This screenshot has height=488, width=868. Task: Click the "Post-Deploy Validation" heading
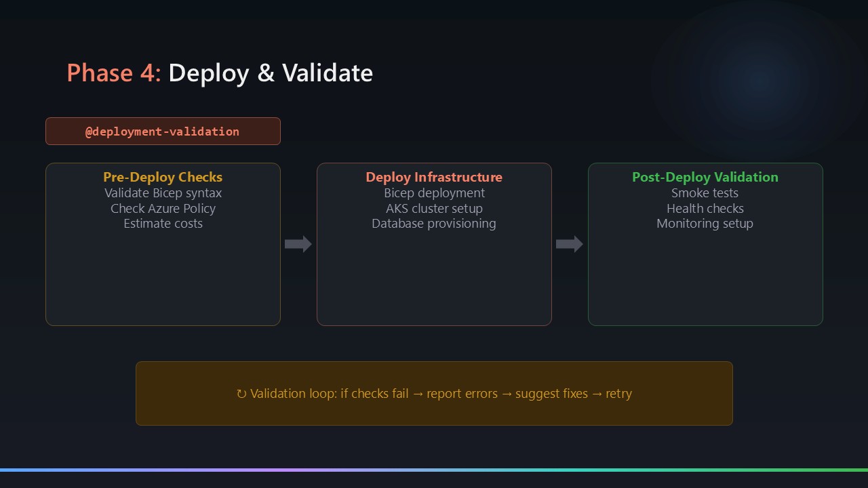[x=705, y=177]
